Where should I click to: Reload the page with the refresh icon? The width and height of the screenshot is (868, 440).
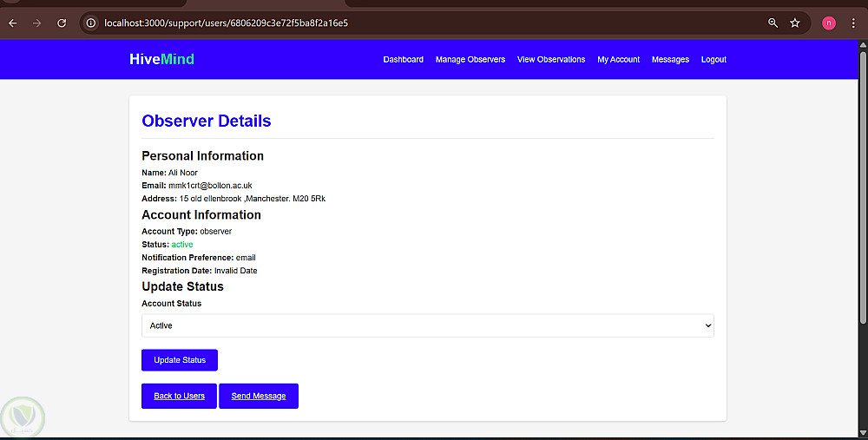[x=62, y=23]
